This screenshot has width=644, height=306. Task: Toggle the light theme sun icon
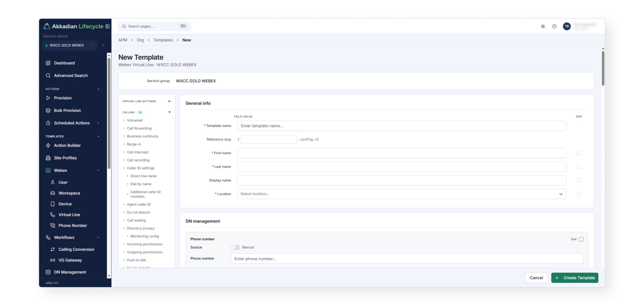tap(543, 26)
